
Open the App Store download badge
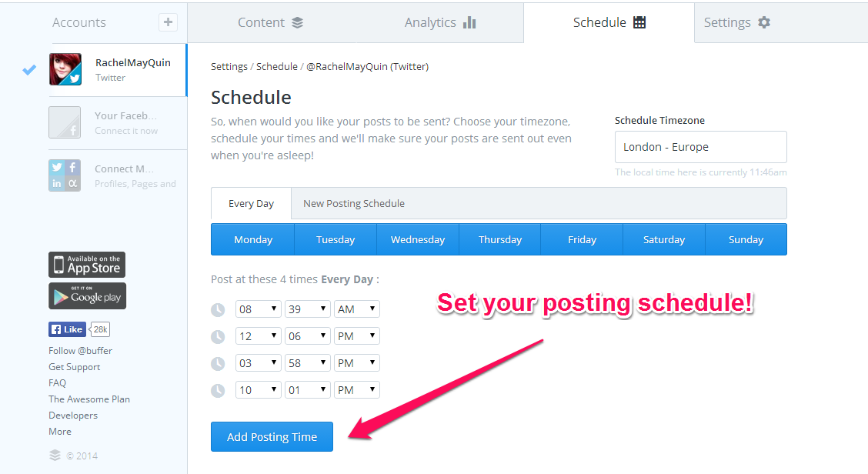(x=87, y=265)
